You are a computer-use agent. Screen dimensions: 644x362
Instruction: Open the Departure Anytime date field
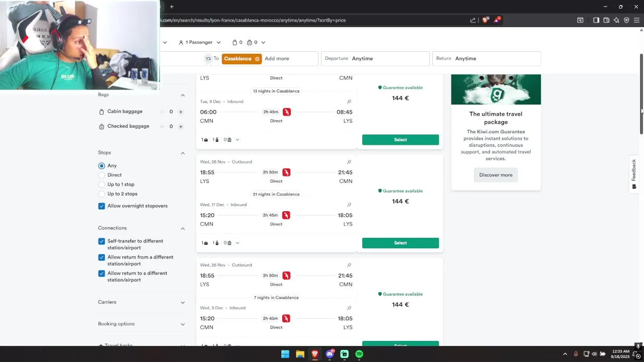pyautogui.click(x=375, y=59)
